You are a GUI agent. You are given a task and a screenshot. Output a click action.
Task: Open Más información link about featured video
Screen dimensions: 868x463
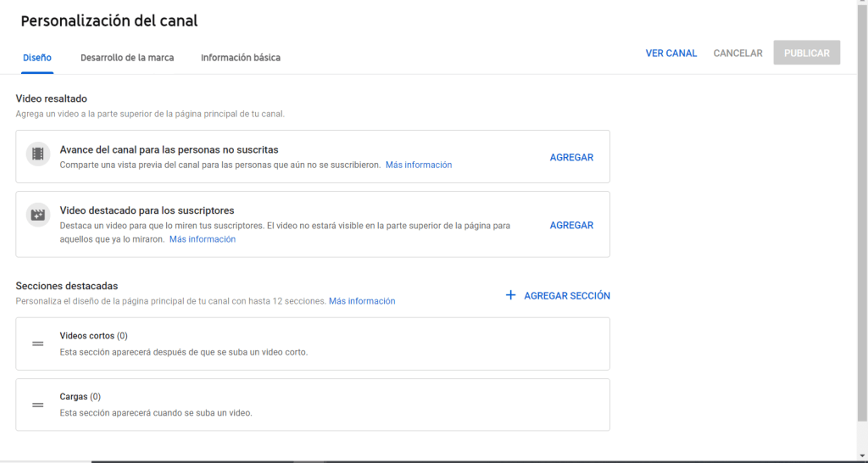pyautogui.click(x=202, y=239)
